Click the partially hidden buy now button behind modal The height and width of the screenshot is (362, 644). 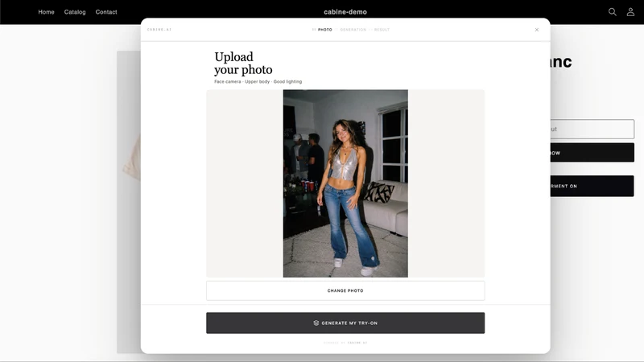pyautogui.click(x=592, y=153)
